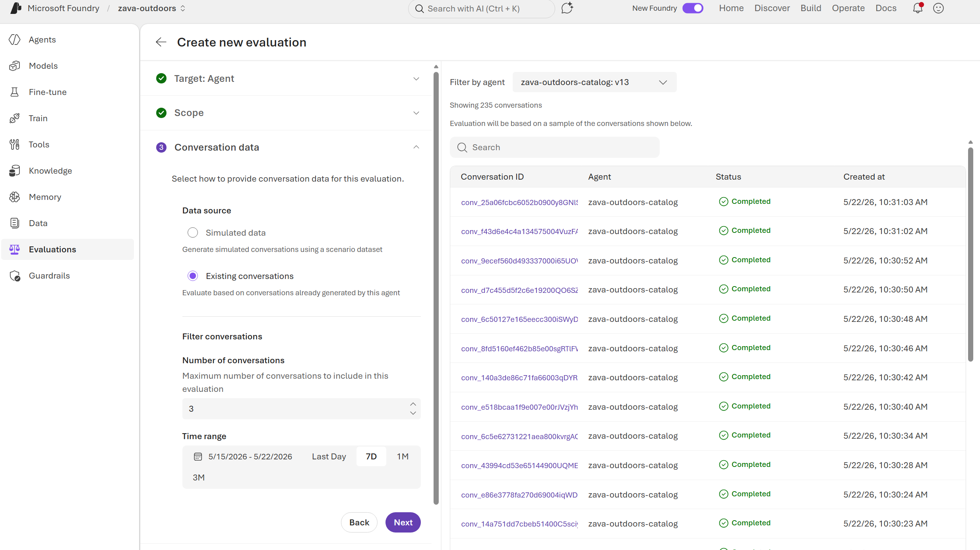Click the conversations Search field
The image size is (980, 550).
coord(554,147)
